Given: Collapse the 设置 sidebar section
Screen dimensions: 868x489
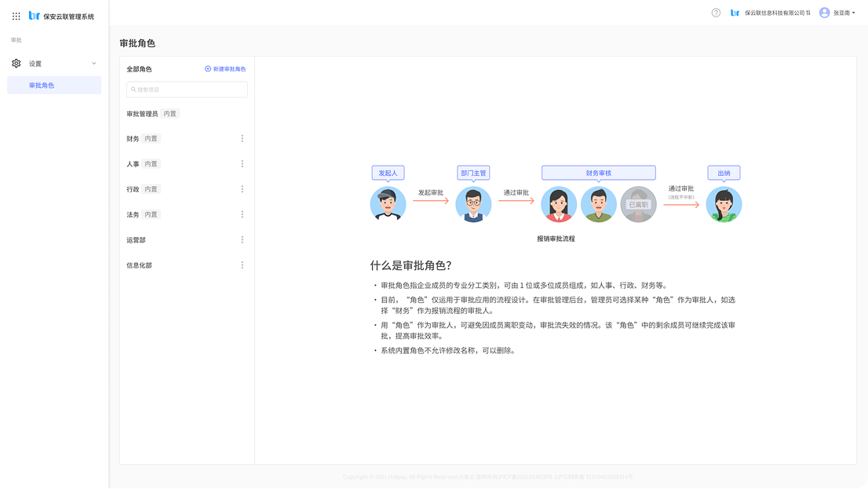Looking at the screenshot, I should tap(94, 64).
